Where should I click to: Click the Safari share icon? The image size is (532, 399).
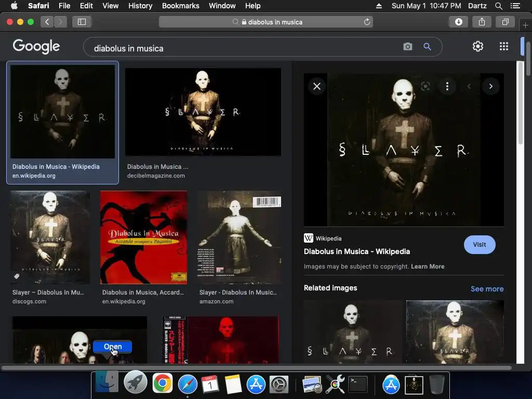[x=482, y=22]
